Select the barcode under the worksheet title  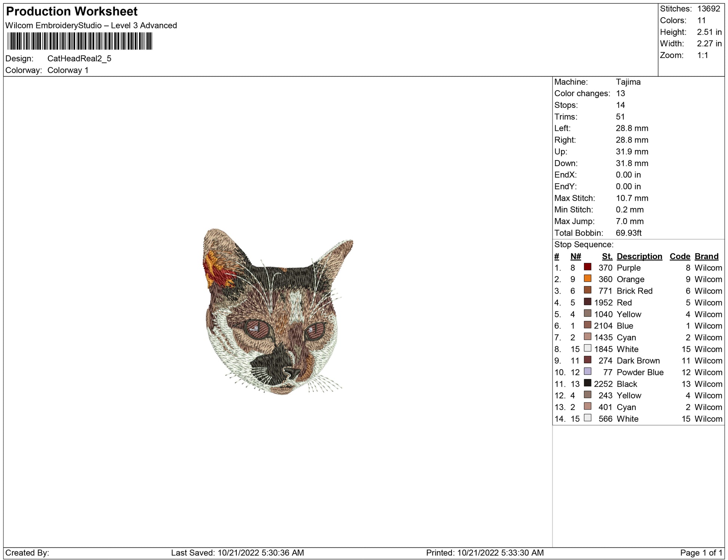[80, 41]
